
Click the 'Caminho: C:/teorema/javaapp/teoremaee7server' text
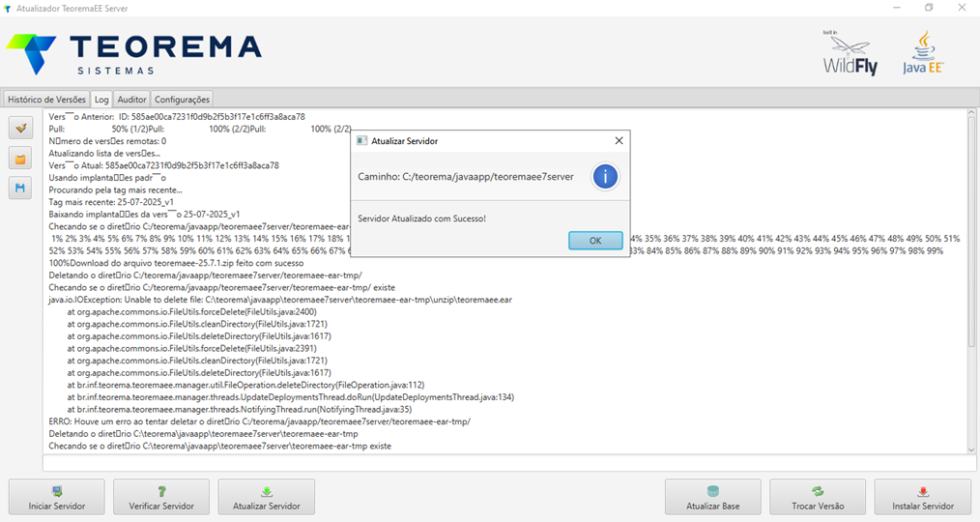(x=466, y=177)
